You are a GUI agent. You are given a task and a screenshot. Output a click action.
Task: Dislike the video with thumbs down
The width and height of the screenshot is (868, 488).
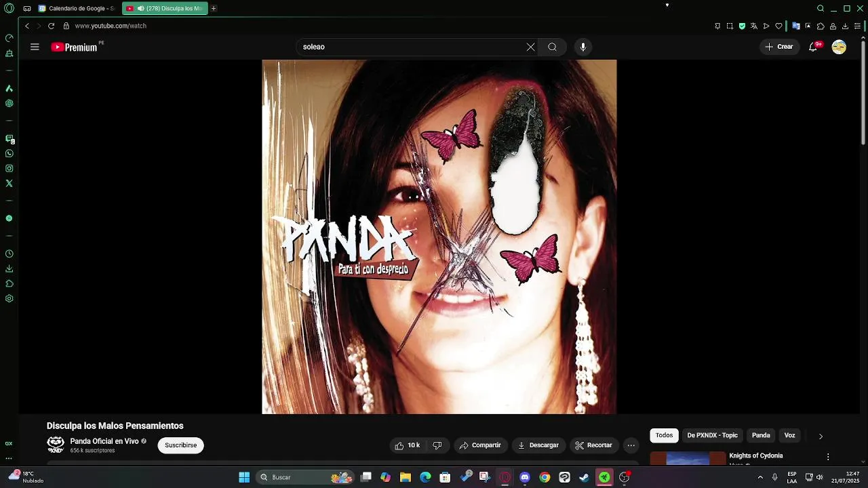[437, 445]
